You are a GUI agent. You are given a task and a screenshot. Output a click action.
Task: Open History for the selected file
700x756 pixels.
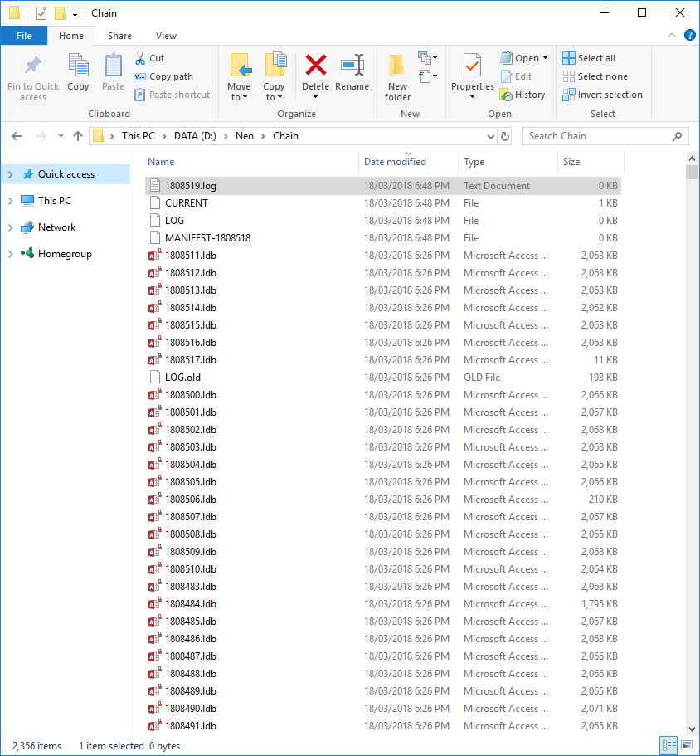click(x=523, y=94)
